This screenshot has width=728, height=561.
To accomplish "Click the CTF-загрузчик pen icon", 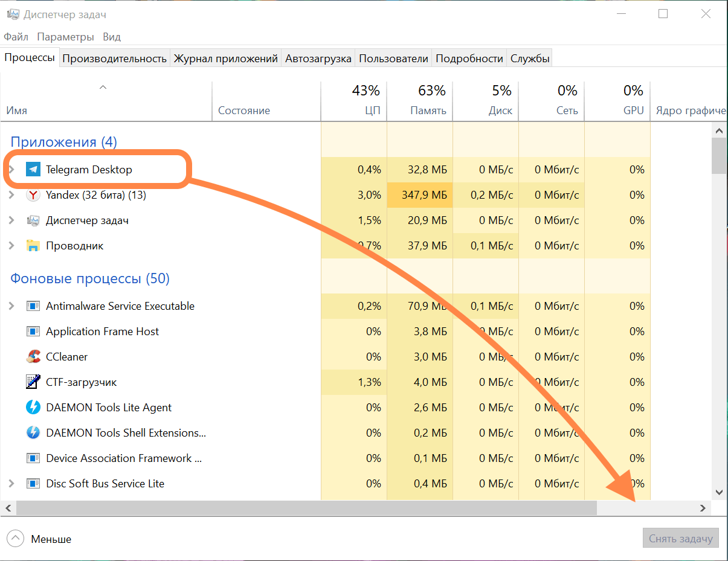I will 33,382.
